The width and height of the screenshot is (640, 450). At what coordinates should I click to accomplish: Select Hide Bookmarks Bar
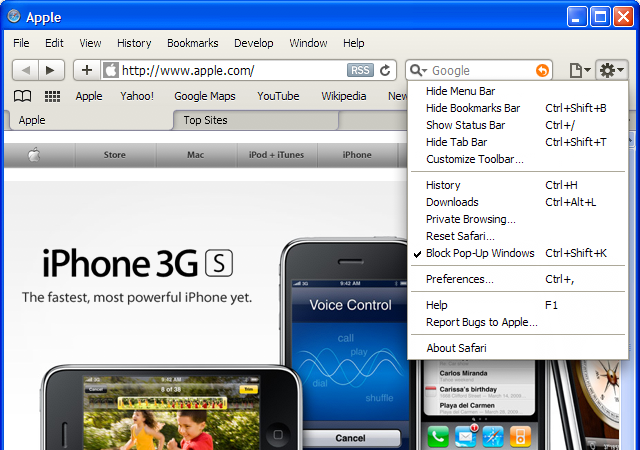[518, 108]
